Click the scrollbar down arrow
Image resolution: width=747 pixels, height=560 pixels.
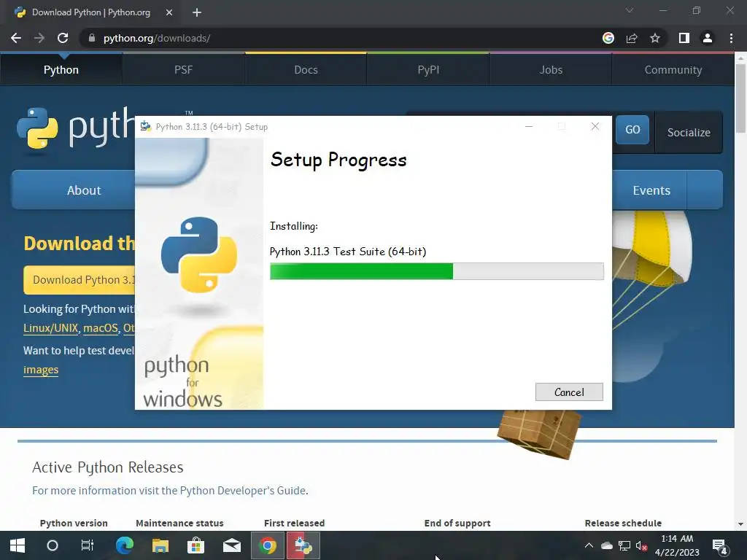tap(740, 524)
